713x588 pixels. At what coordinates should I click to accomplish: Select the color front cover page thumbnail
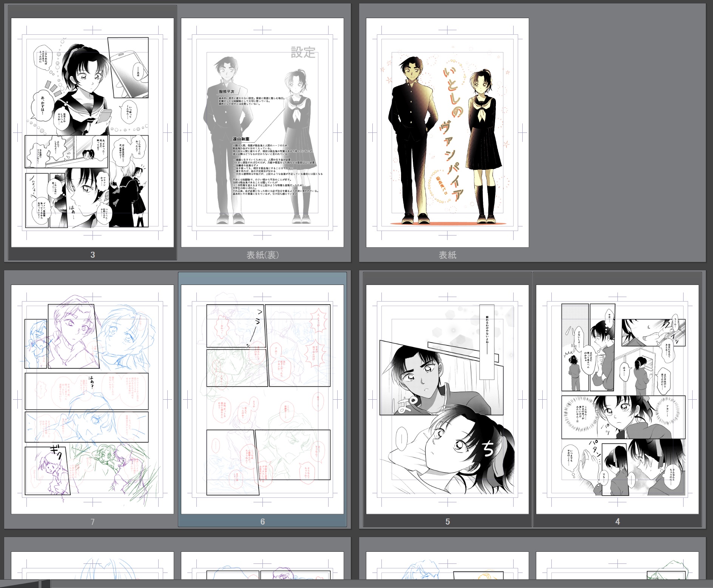click(448, 132)
